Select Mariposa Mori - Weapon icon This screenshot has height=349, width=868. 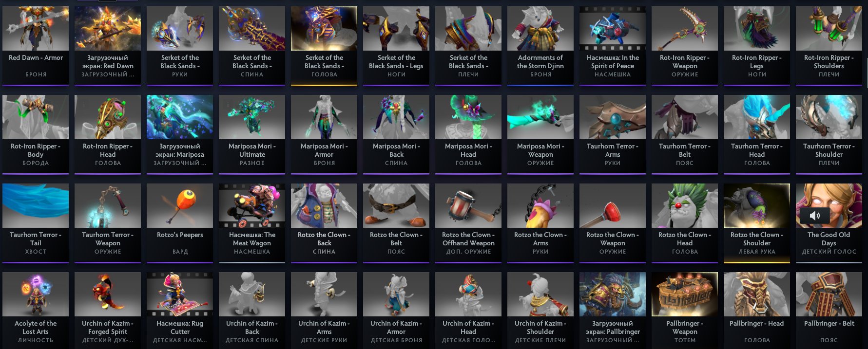click(x=540, y=117)
